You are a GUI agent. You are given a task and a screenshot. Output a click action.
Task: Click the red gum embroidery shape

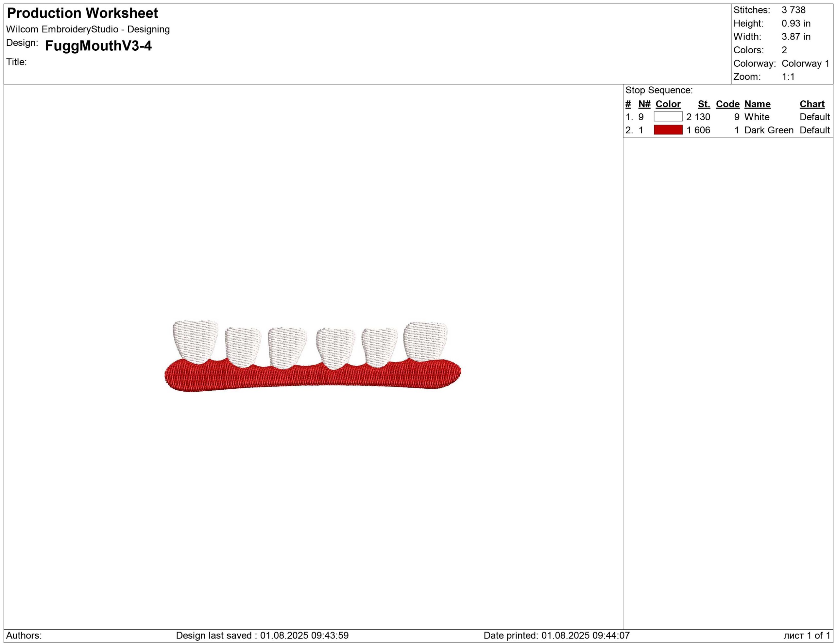pos(312,377)
